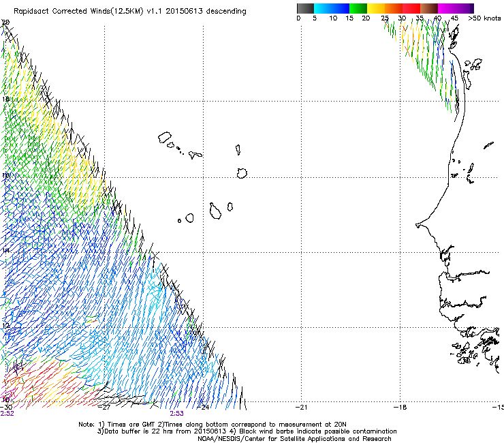Click the '15' label under the color bar
Viewport: 504px width, 443px height.
349,18
